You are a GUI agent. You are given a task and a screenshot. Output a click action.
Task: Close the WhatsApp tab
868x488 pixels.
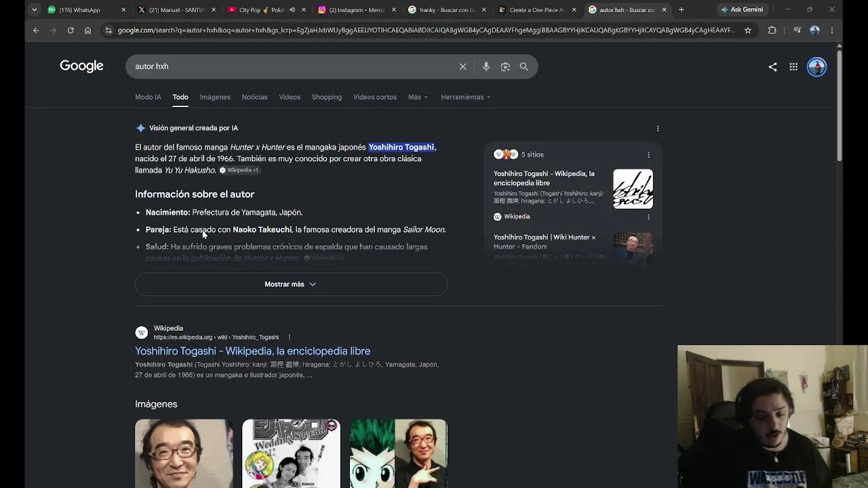pyautogui.click(x=123, y=9)
